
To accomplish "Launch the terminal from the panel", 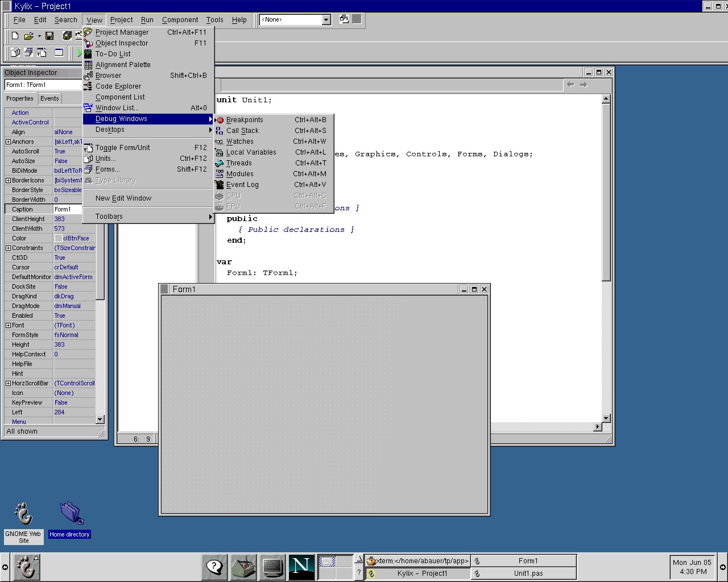I will pos(272,567).
